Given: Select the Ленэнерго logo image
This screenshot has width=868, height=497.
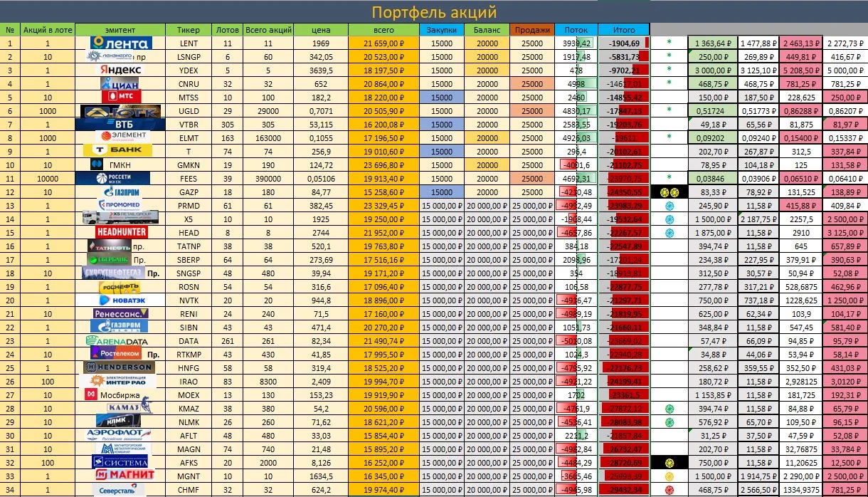Looking at the screenshot, I should click(x=109, y=57).
